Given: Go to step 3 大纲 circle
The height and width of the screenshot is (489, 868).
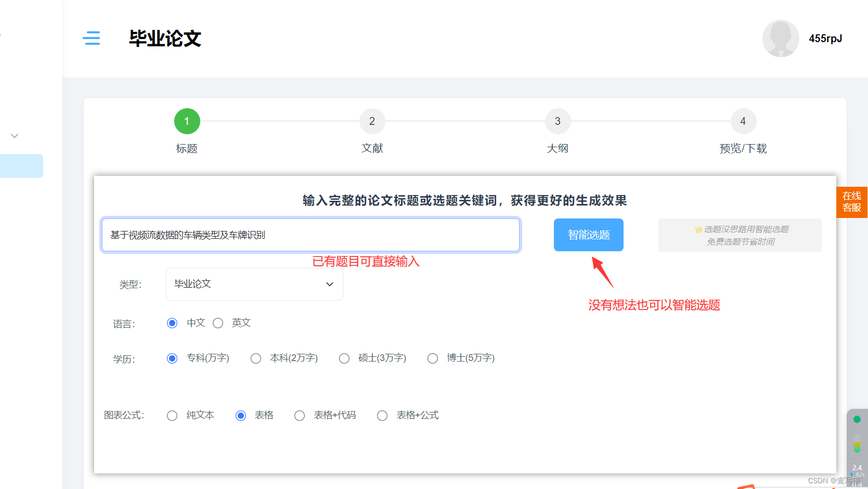Looking at the screenshot, I should point(558,121).
